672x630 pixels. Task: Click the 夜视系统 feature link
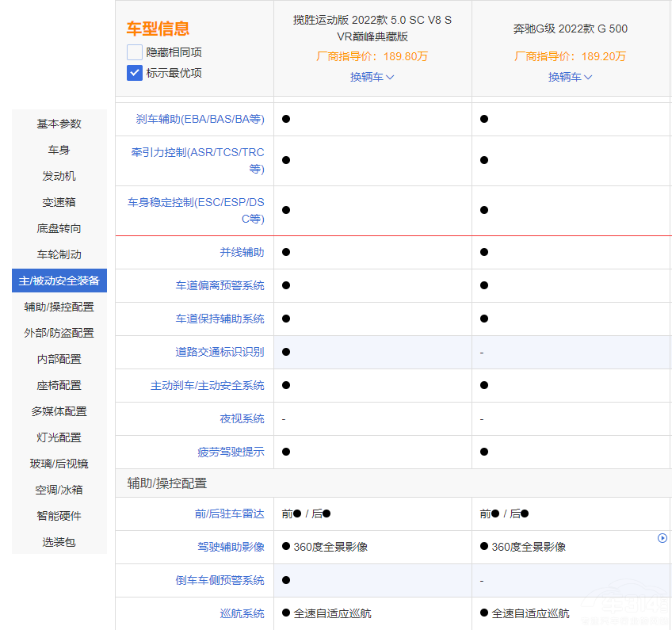242,418
